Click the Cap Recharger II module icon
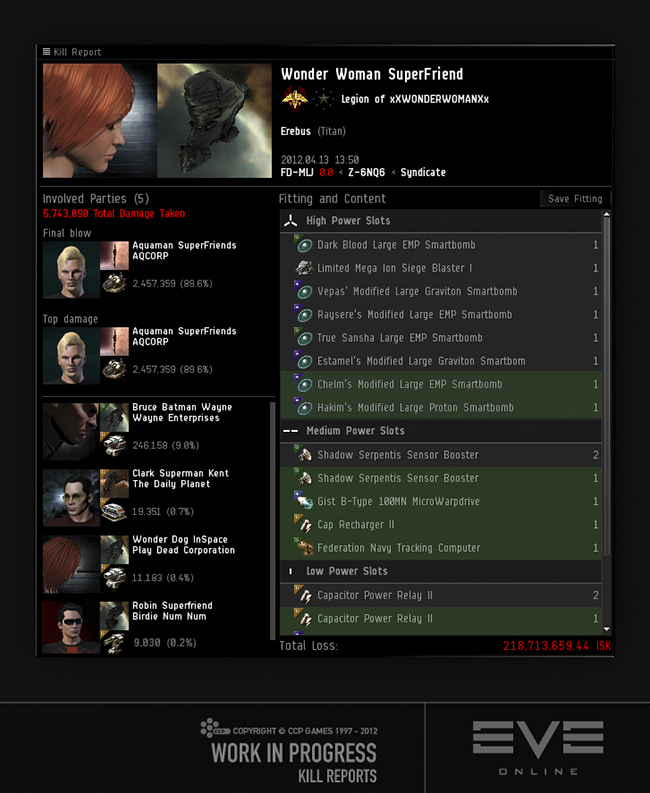650x793 pixels. (x=304, y=524)
